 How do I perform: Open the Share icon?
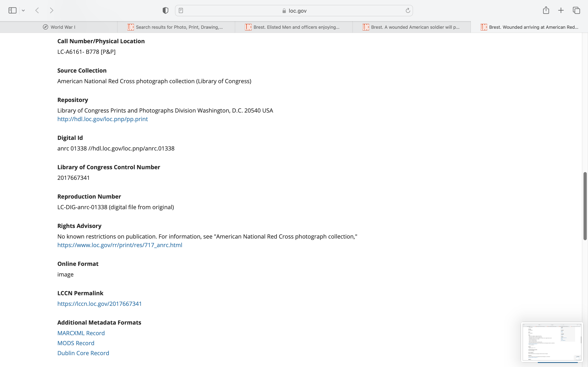(546, 10)
